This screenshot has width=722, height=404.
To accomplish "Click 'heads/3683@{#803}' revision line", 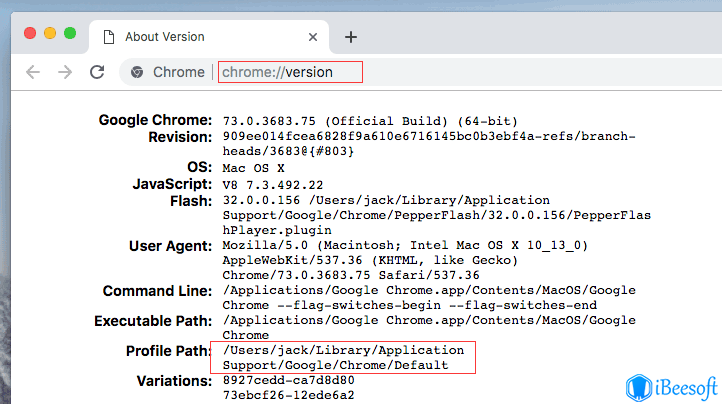I will pos(288,151).
